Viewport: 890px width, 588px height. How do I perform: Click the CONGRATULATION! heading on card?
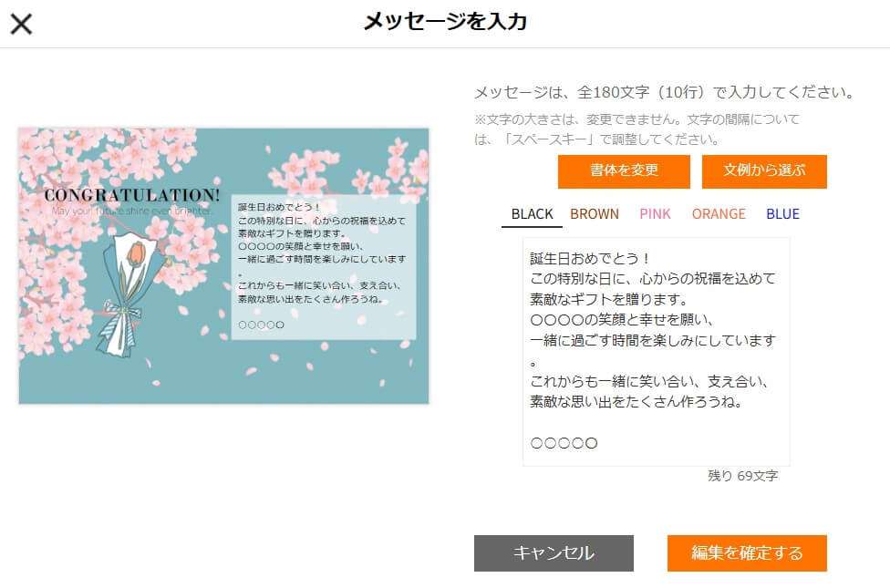pyautogui.click(x=131, y=195)
